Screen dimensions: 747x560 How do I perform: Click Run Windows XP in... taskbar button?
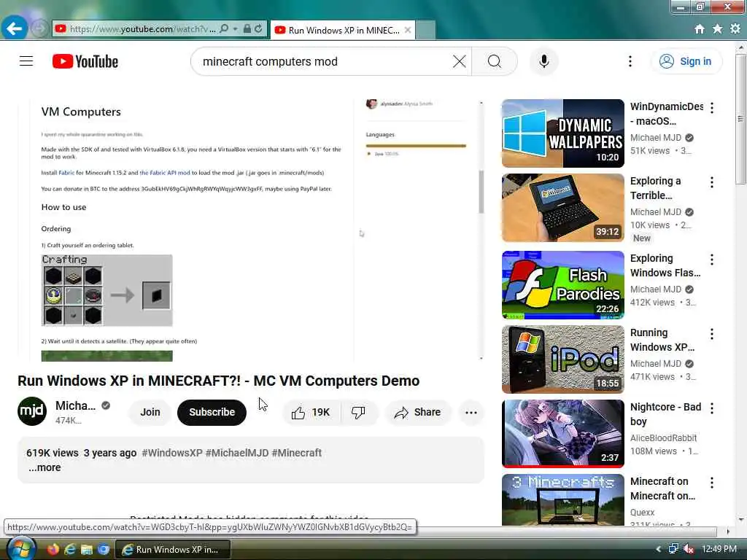pos(173,549)
